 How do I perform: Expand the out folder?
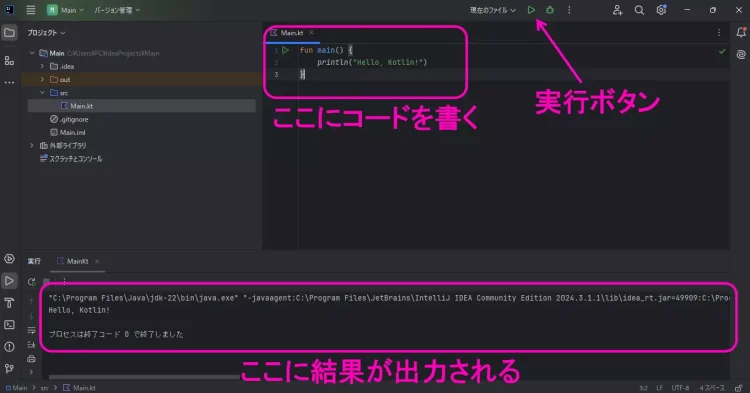click(42, 79)
